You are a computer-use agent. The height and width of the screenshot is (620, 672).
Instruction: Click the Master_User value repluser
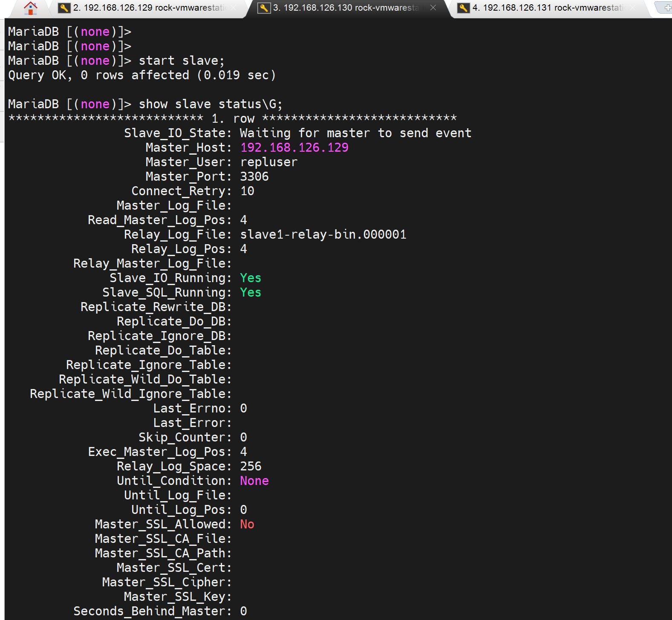[269, 162]
